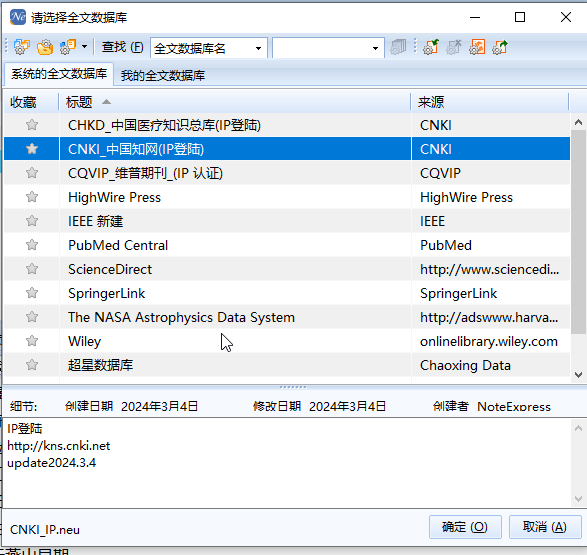The height and width of the screenshot is (555, 587).
Task: Expand the empty search box dropdown arrow
Action: coord(375,48)
